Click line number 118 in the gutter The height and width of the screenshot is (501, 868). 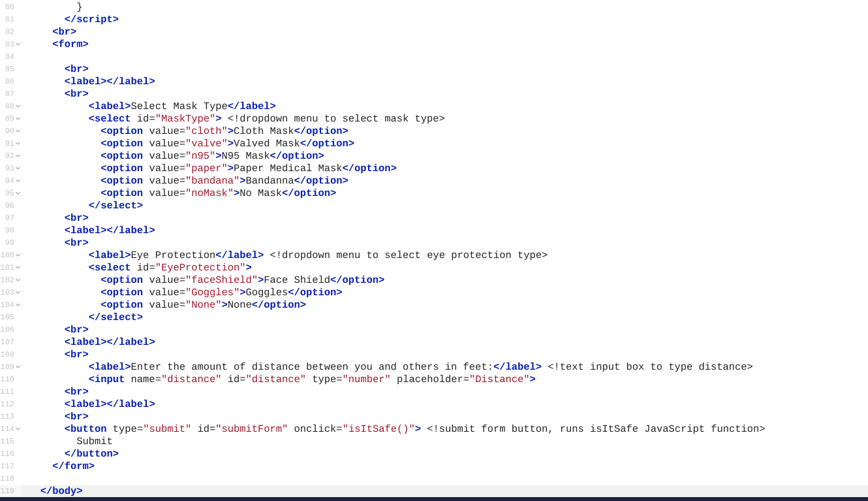coord(7,479)
